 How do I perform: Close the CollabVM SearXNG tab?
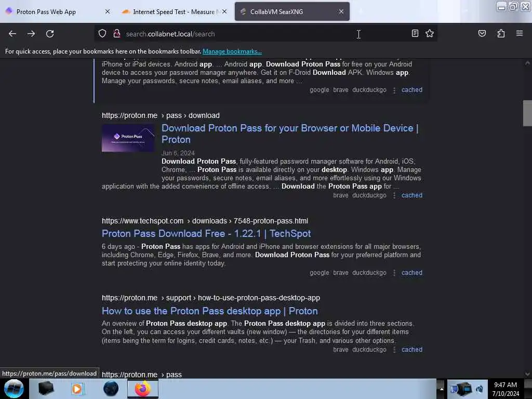tap(341, 11)
